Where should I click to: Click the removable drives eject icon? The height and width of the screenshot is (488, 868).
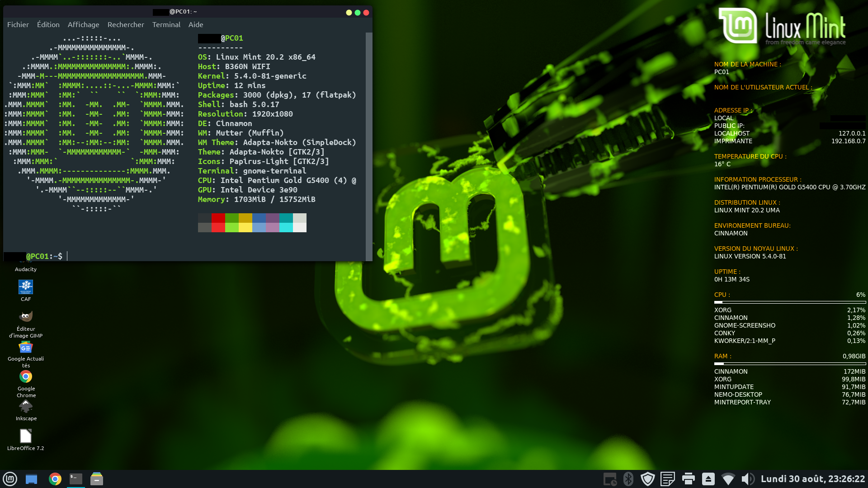tap(708, 479)
